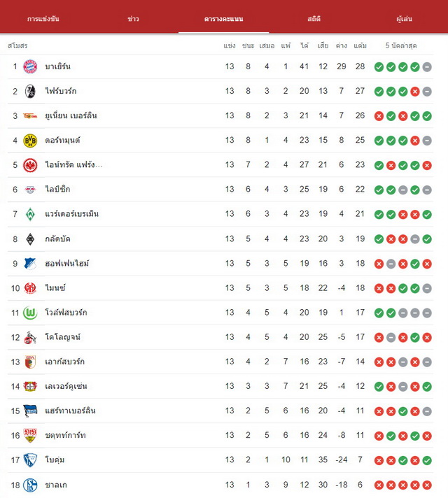Click the Werder Bremen green diamond logo
The height and width of the screenshot is (498, 448).
[30, 214]
